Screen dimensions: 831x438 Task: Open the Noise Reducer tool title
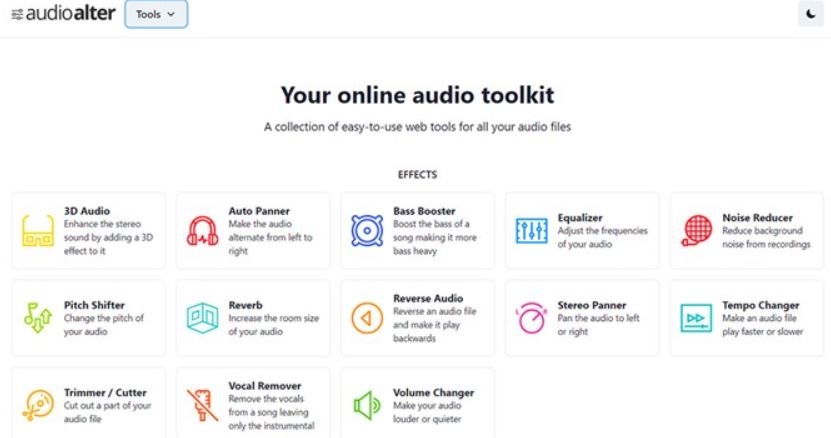pyautogui.click(x=757, y=217)
